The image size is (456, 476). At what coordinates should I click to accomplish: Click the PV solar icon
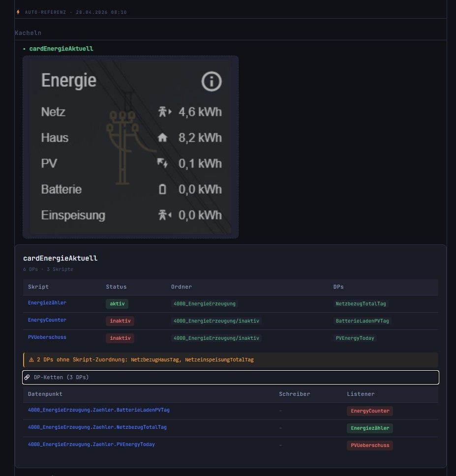(x=162, y=163)
